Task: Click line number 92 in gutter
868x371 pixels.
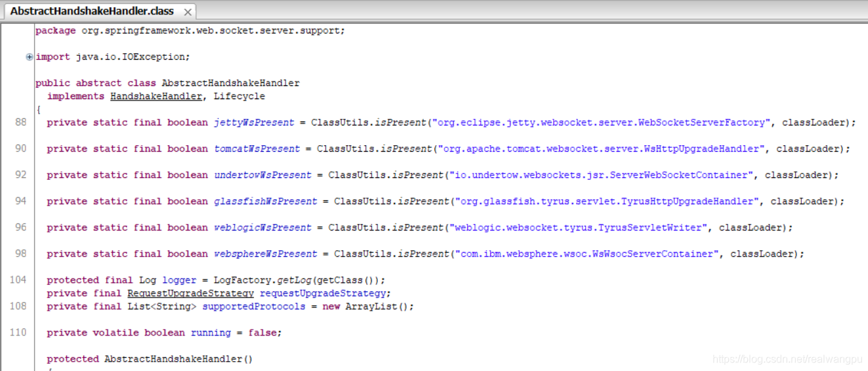Action: coord(21,175)
